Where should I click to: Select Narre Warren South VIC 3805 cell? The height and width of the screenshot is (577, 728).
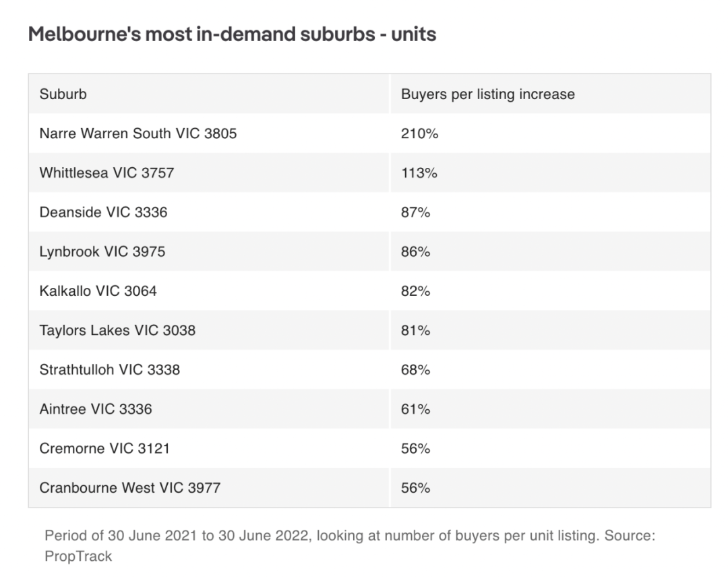point(208,133)
